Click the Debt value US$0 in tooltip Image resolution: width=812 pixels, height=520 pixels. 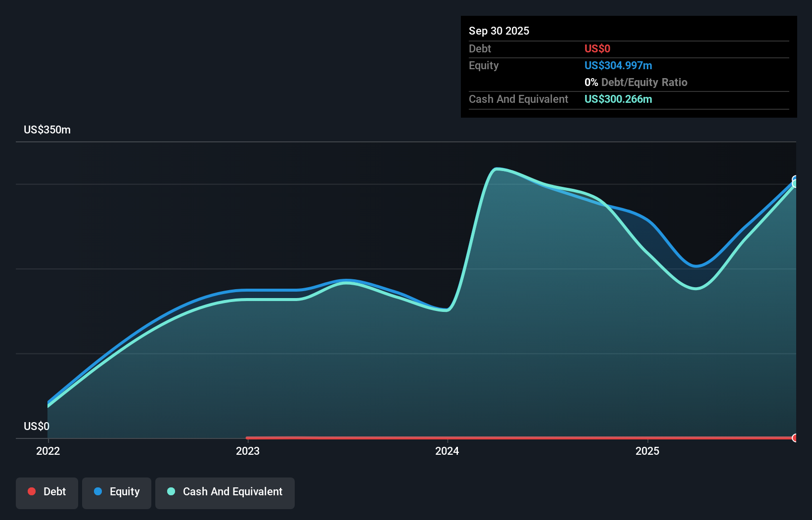pyautogui.click(x=597, y=48)
